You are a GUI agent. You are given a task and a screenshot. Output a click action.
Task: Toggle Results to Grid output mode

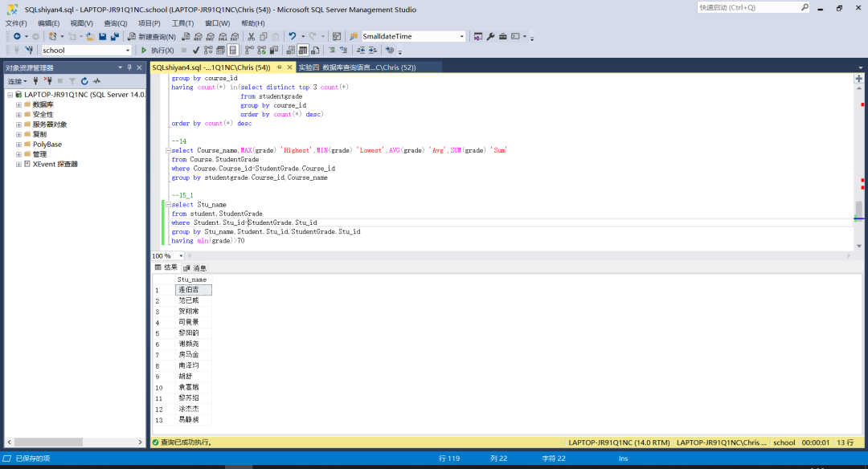pos(304,51)
